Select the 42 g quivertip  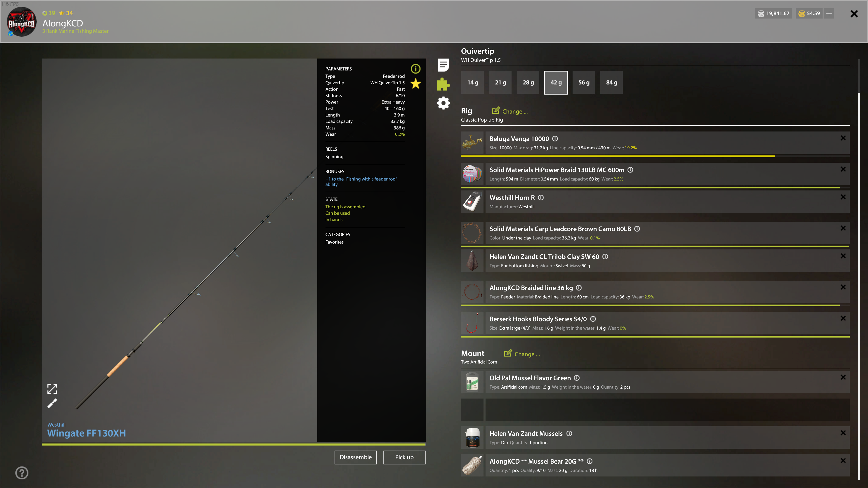tap(556, 82)
